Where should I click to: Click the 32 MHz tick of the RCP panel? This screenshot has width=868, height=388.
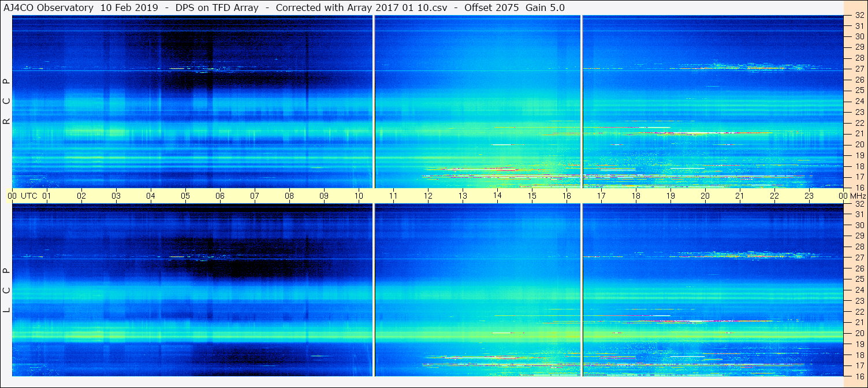(859, 16)
